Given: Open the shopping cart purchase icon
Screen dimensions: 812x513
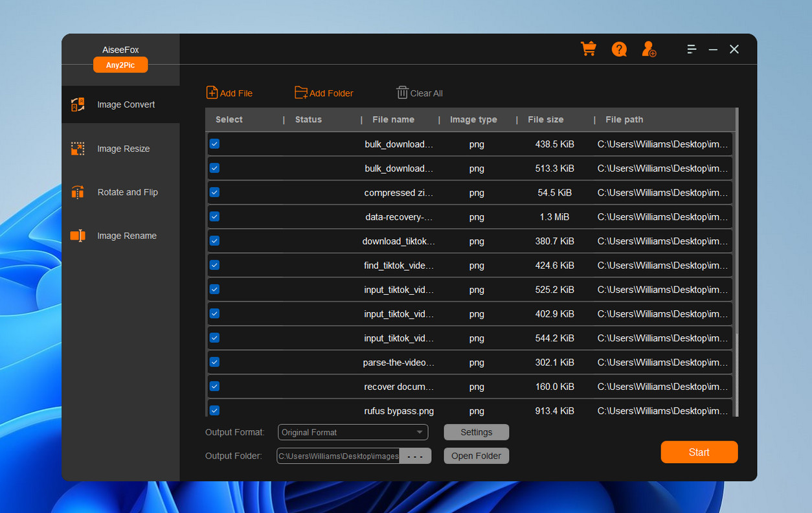Looking at the screenshot, I should tap(588, 49).
